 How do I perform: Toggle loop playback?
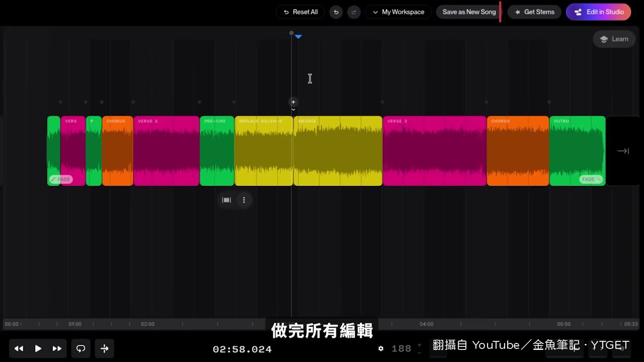click(80, 348)
